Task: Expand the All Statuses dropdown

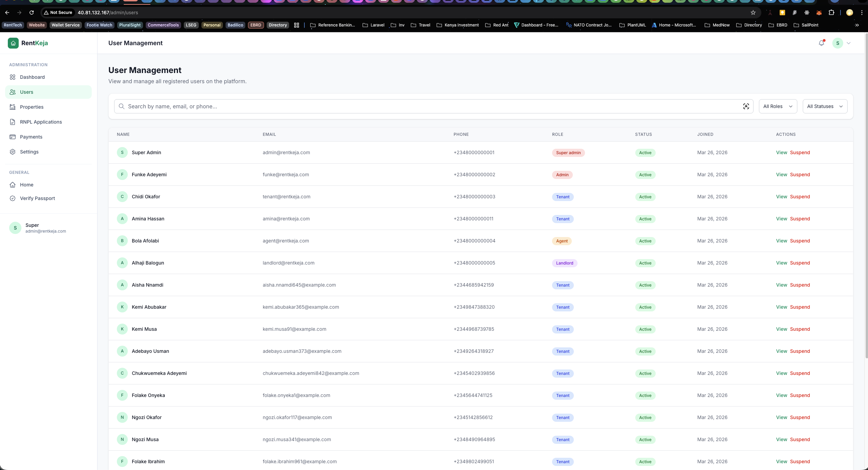Action: click(x=825, y=106)
